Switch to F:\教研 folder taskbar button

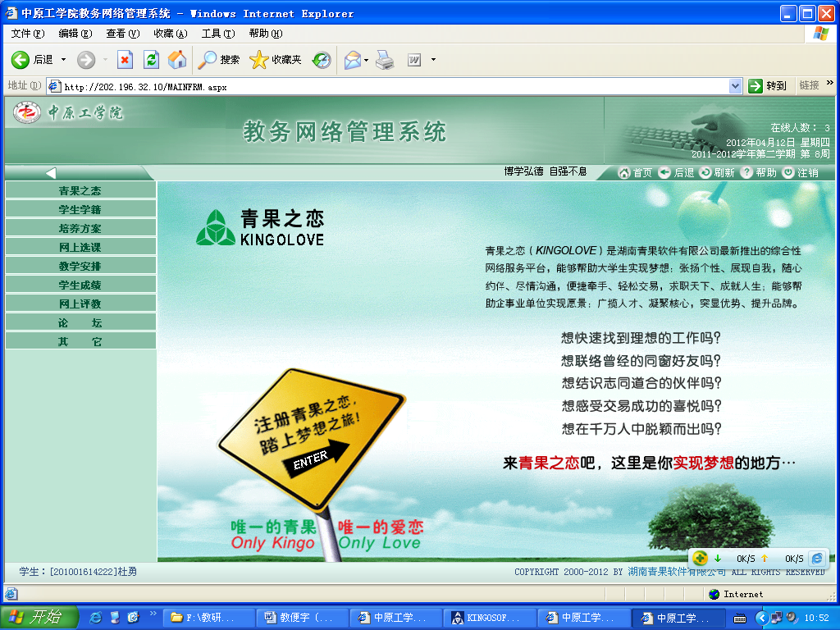pos(209,617)
